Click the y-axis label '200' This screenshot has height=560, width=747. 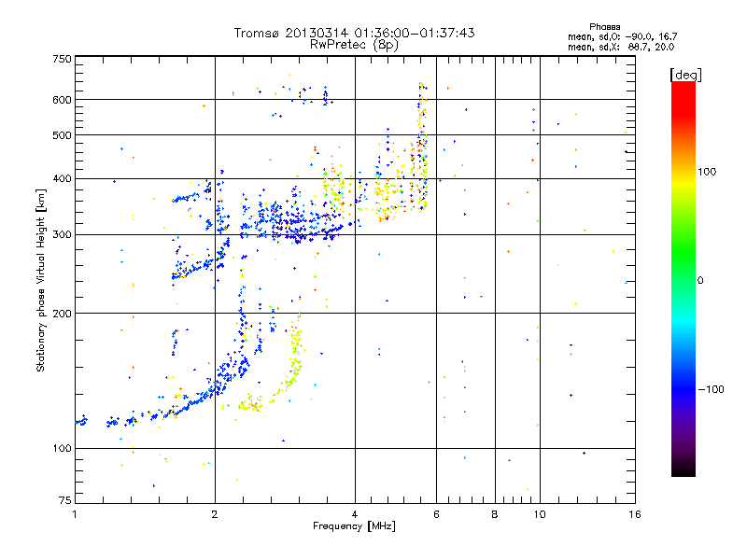(x=62, y=314)
